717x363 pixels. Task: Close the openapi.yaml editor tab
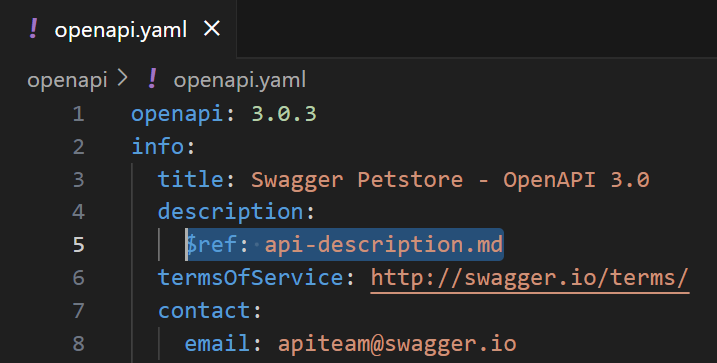(x=212, y=29)
